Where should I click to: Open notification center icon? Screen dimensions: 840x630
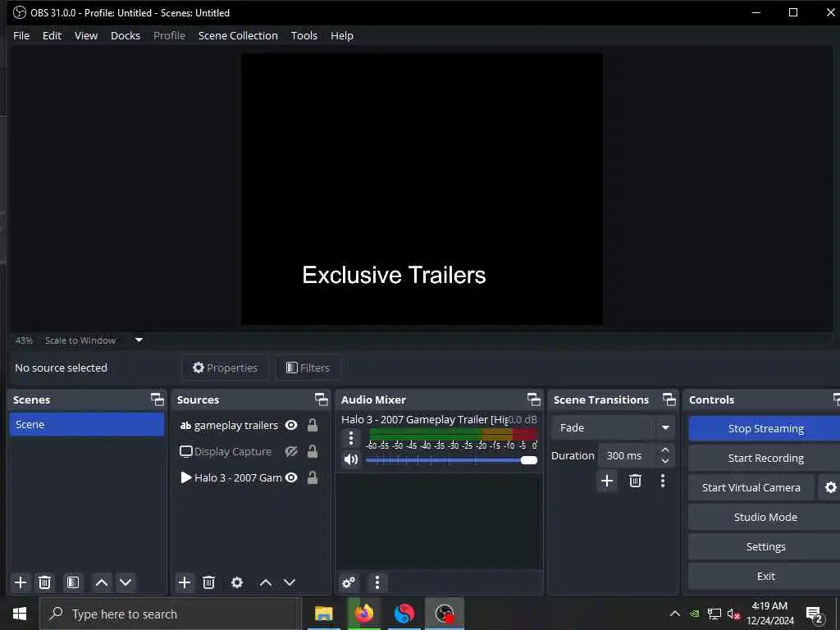pyautogui.click(x=815, y=614)
